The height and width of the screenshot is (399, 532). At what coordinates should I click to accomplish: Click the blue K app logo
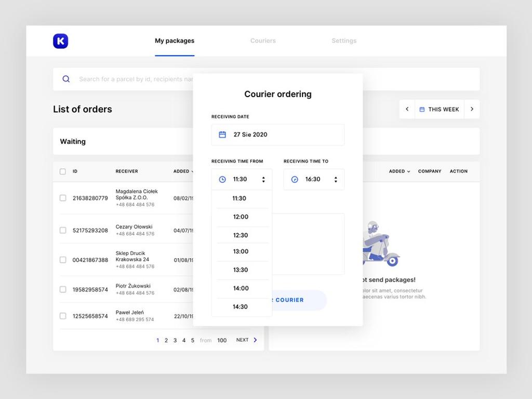click(60, 41)
